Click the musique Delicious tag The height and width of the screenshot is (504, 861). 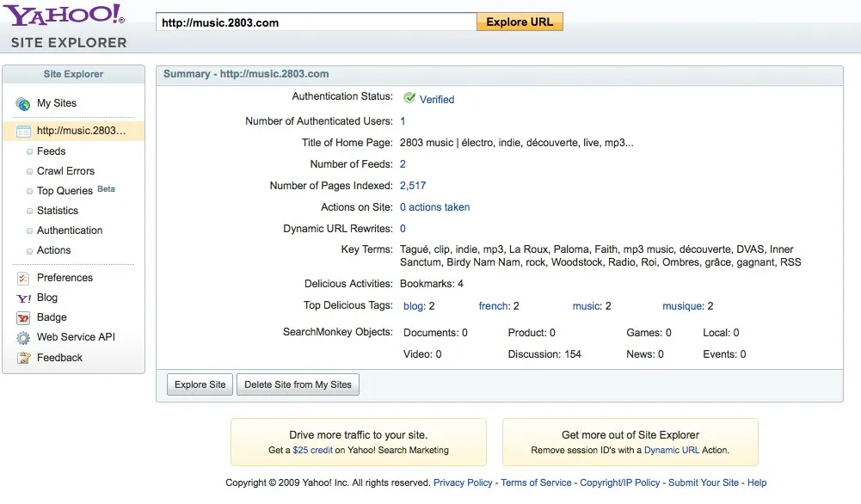click(683, 306)
